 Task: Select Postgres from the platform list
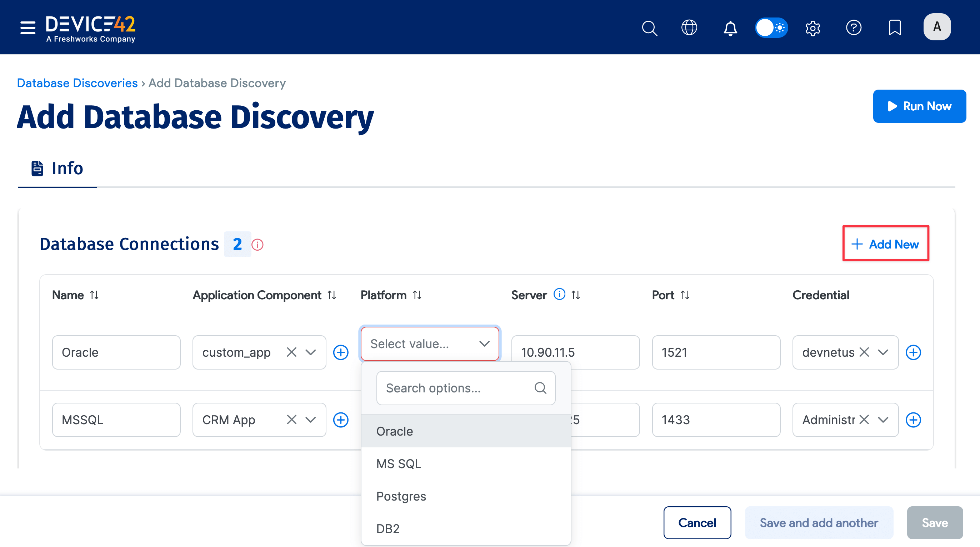401,496
